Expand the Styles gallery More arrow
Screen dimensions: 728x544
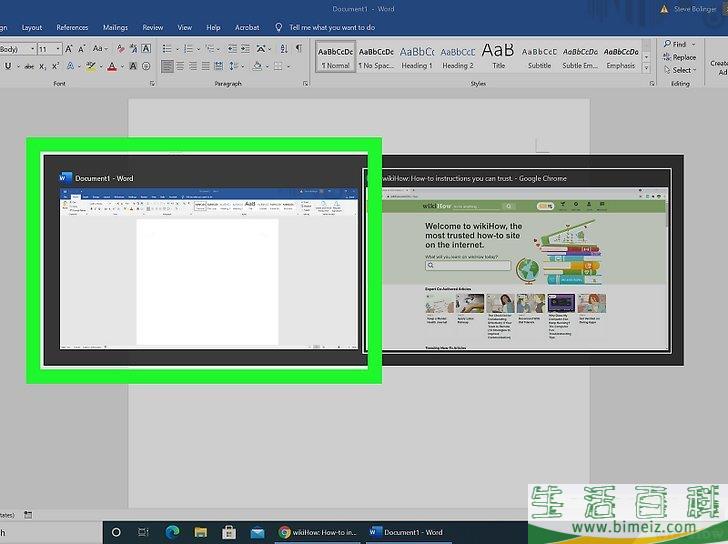pyautogui.click(x=646, y=69)
